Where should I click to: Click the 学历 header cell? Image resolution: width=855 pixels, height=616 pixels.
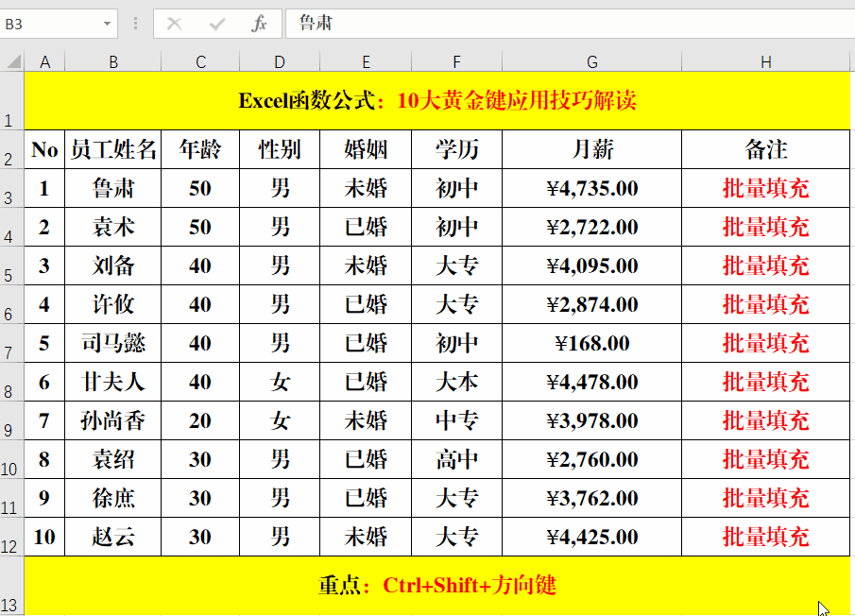click(456, 149)
